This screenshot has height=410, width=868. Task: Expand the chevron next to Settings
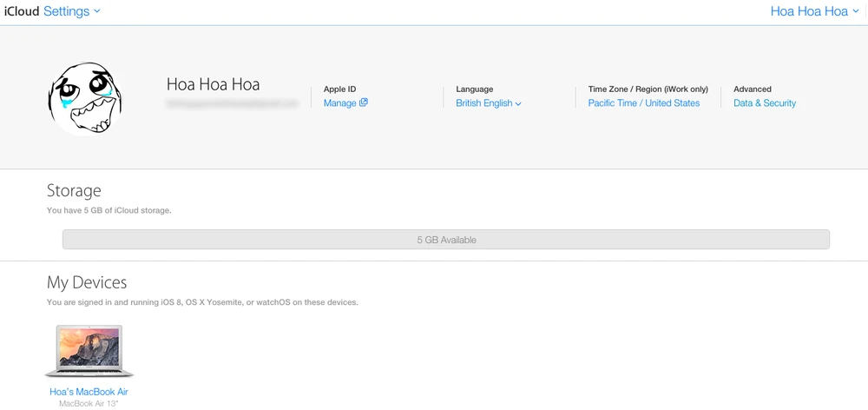[x=97, y=11]
